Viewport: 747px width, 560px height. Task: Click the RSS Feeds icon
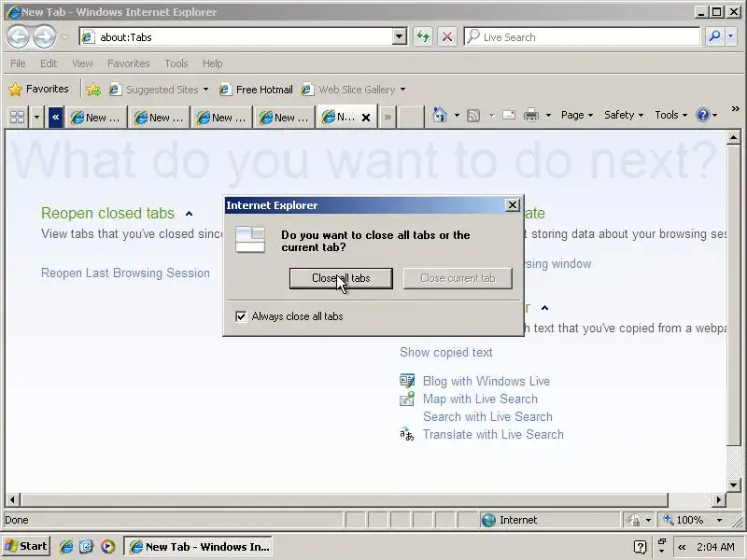click(x=473, y=115)
